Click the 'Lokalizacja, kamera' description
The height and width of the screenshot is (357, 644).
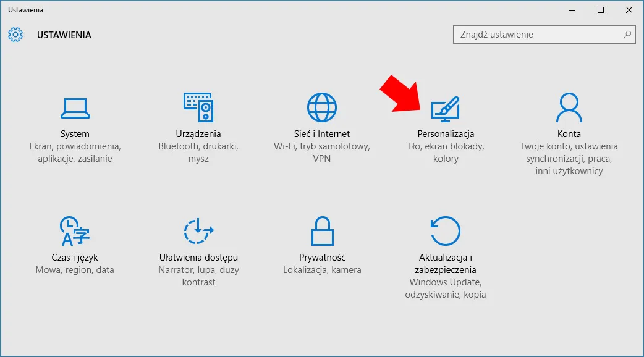pyautogui.click(x=323, y=270)
